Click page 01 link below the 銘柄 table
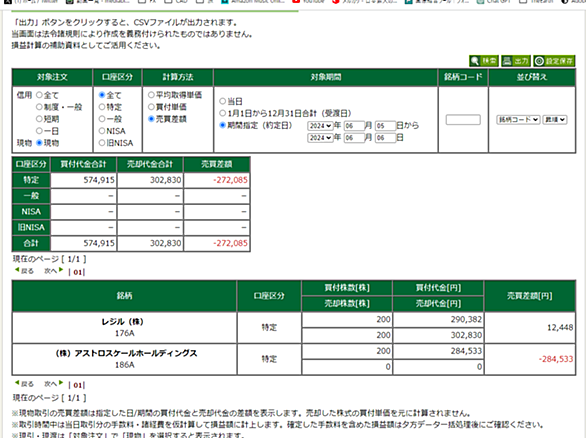 pyautogui.click(x=77, y=385)
